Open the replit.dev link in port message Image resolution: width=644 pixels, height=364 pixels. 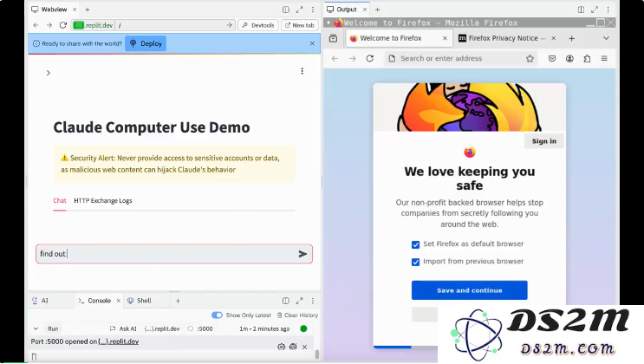coord(118,341)
